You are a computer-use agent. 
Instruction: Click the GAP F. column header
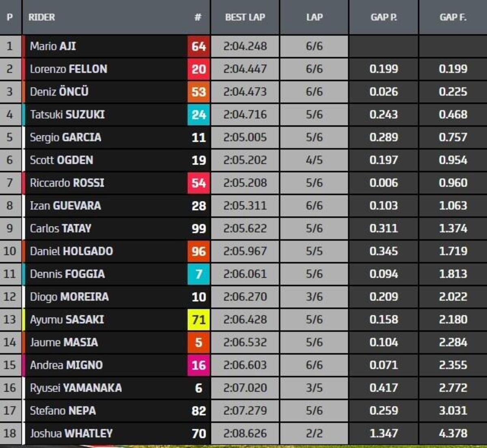453,17
